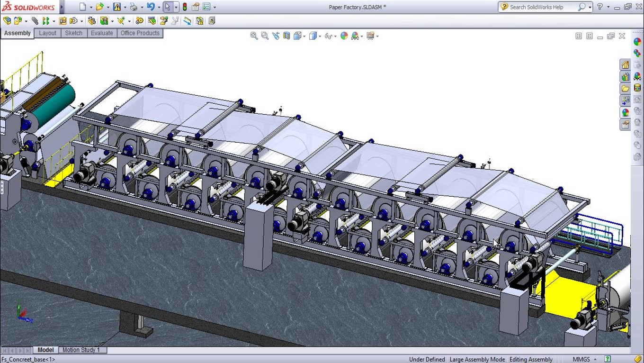Click the SolidWorks Resources home icon

point(625,65)
